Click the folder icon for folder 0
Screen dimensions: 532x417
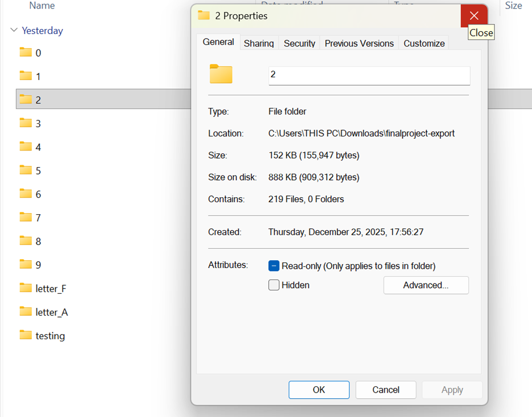coord(26,52)
